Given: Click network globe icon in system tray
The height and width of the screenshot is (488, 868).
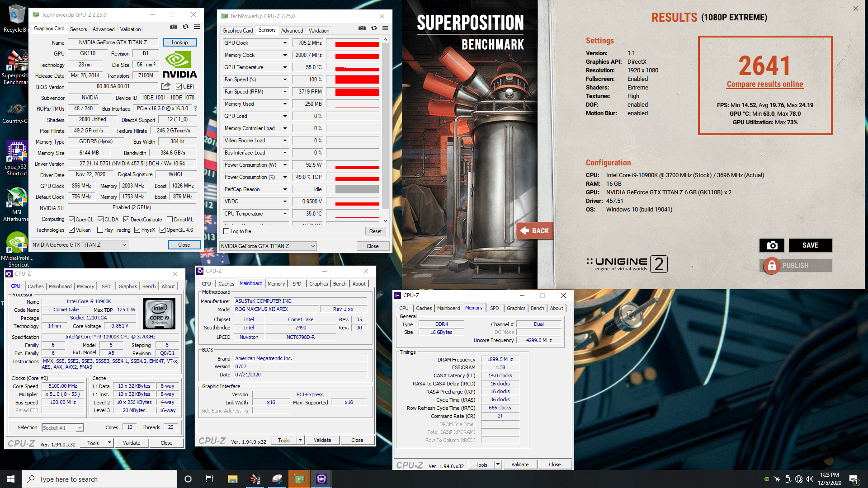Looking at the screenshot, I should pos(799,479).
